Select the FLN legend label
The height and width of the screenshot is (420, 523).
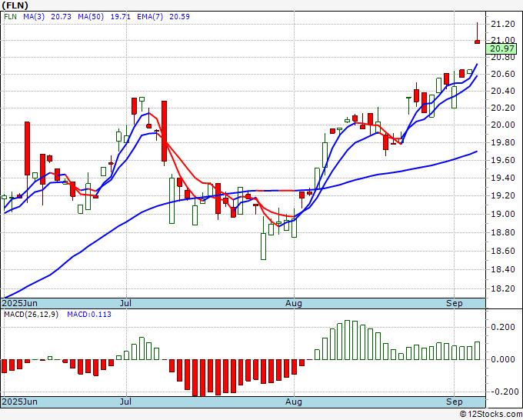(x=10, y=17)
